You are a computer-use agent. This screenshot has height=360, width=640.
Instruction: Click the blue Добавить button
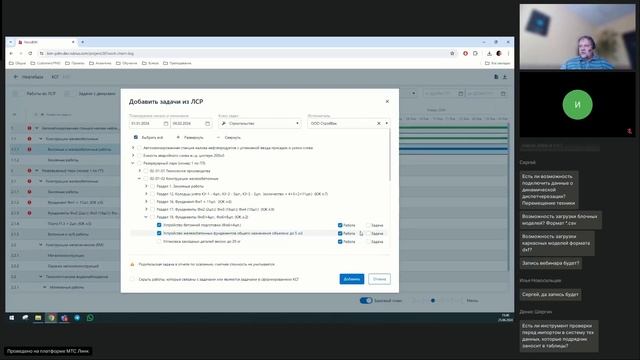click(x=351, y=279)
